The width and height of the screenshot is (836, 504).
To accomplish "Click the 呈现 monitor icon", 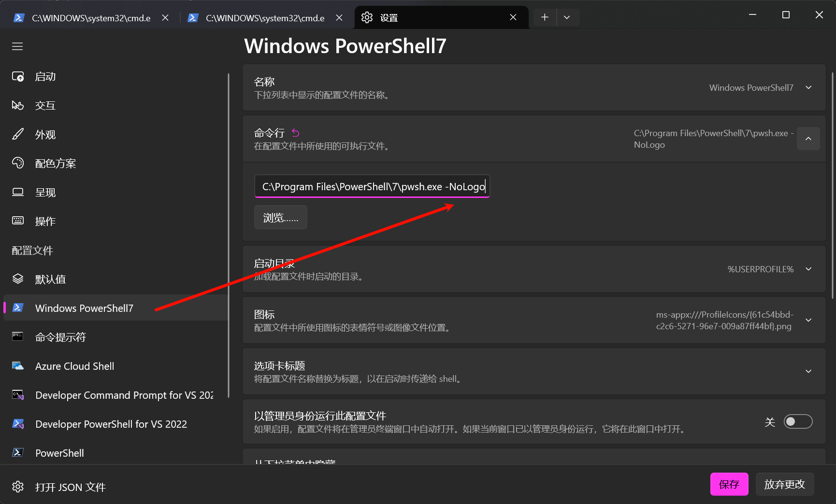I will 18,192.
